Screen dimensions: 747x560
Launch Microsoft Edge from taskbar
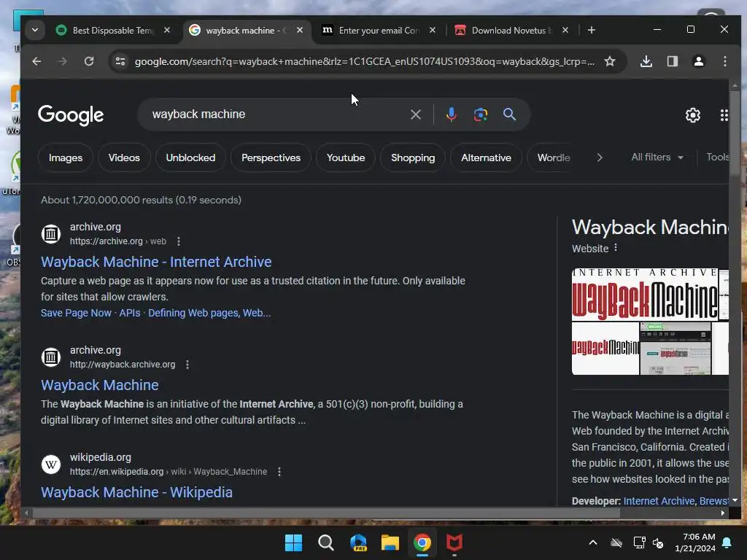[358, 542]
